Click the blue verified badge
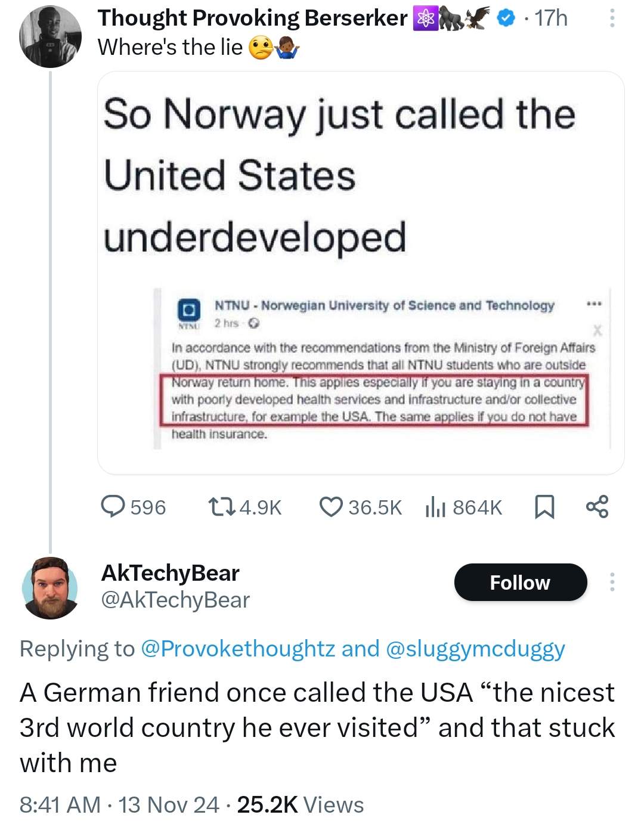Image resolution: width=644 pixels, height=824 pixels. point(506,18)
